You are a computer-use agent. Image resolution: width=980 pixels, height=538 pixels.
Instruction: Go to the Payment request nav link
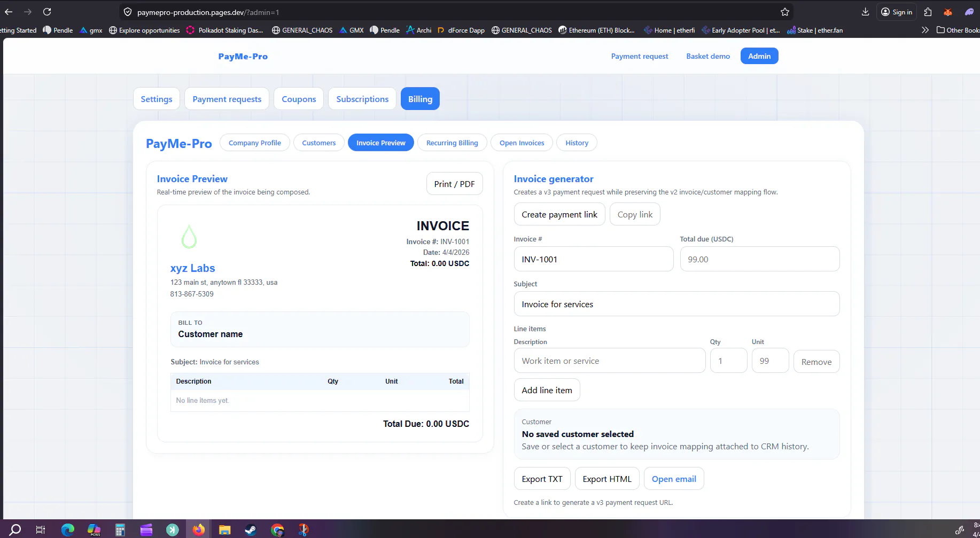click(640, 56)
